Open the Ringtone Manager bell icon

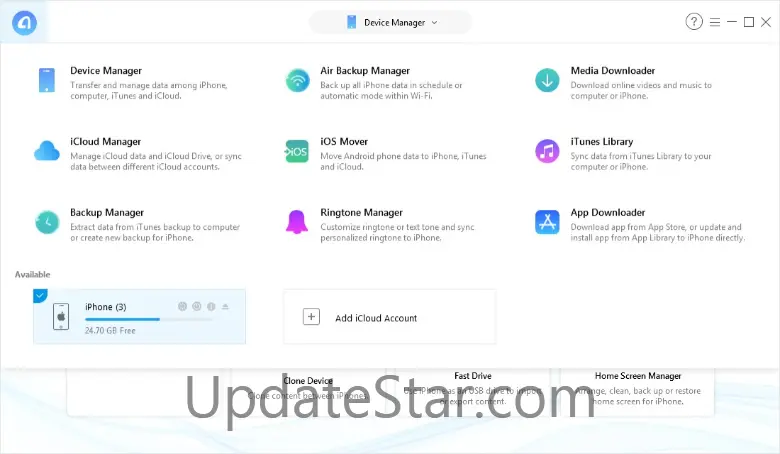click(x=297, y=222)
